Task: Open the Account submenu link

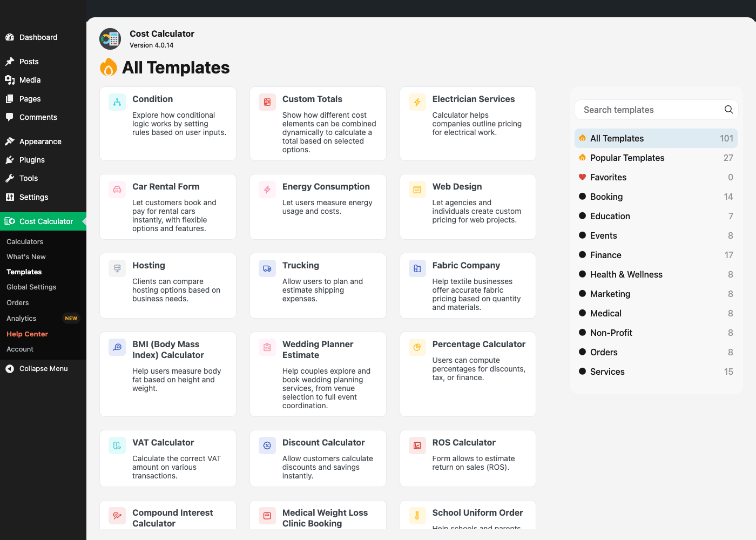Action: pyautogui.click(x=20, y=349)
